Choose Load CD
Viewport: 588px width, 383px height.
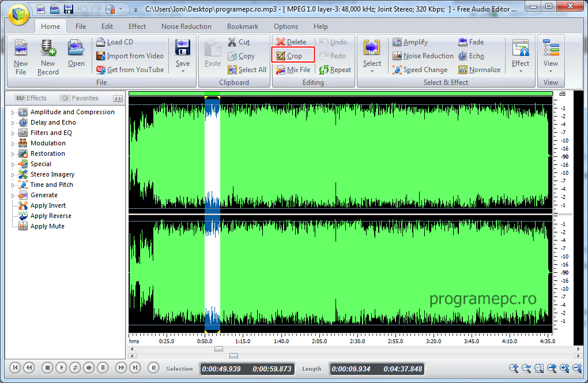(115, 42)
